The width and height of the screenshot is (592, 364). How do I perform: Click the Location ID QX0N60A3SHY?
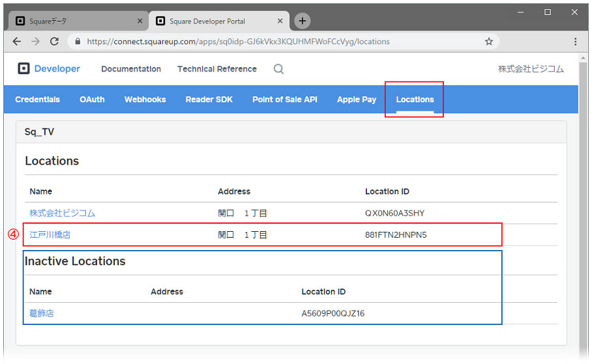point(394,213)
